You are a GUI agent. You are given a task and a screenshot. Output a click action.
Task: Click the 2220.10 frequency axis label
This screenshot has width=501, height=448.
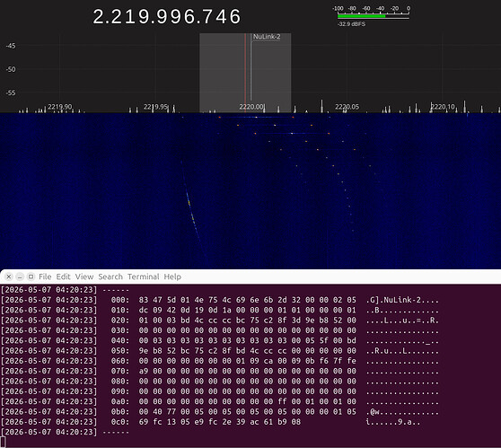pyautogui.click(x=443, y=107)
